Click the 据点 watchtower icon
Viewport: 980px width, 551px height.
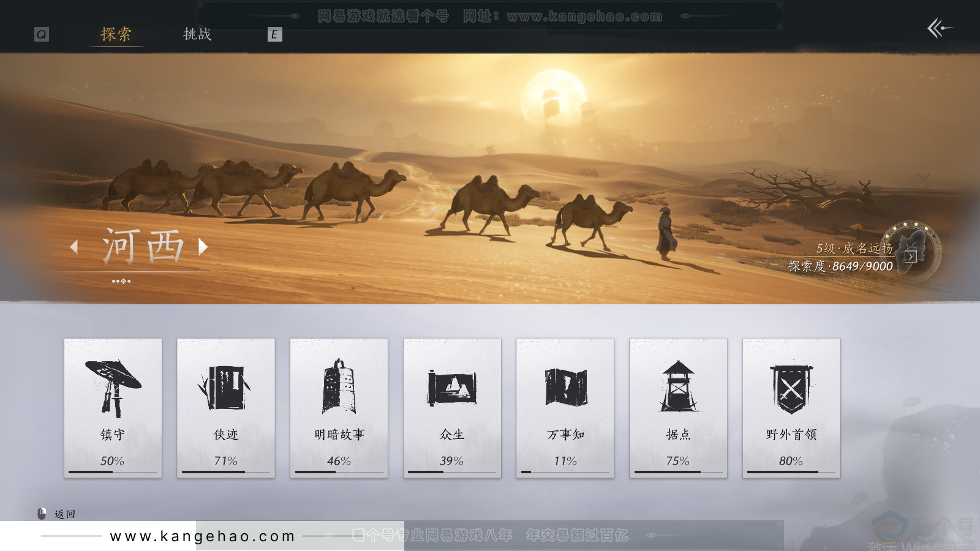(x=678, y=386)
